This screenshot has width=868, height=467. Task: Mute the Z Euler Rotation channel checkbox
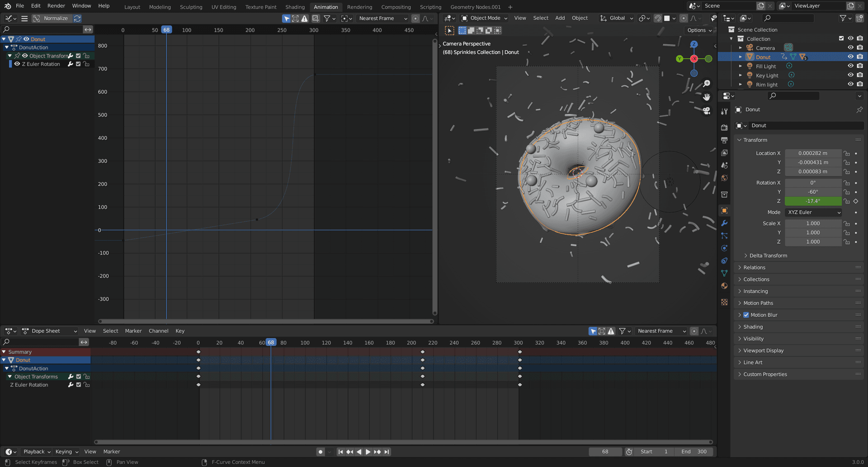[78, 64]
